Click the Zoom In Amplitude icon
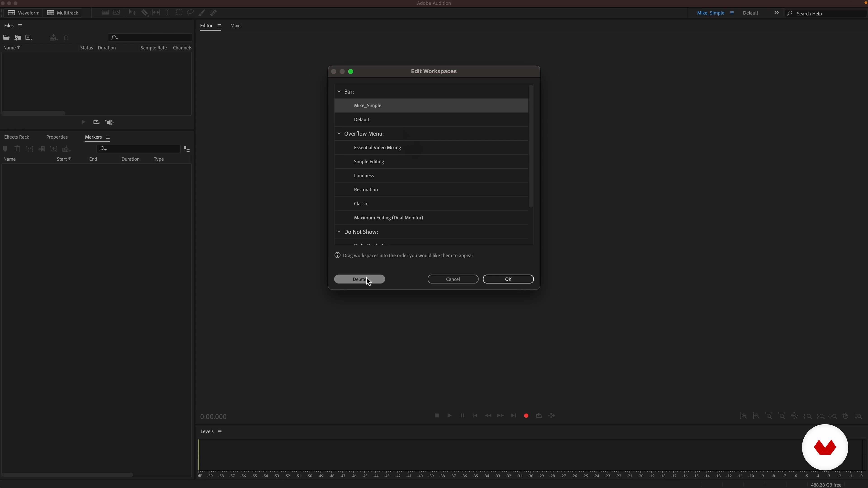The image size is (868, 488). click(x=743, y=416)
